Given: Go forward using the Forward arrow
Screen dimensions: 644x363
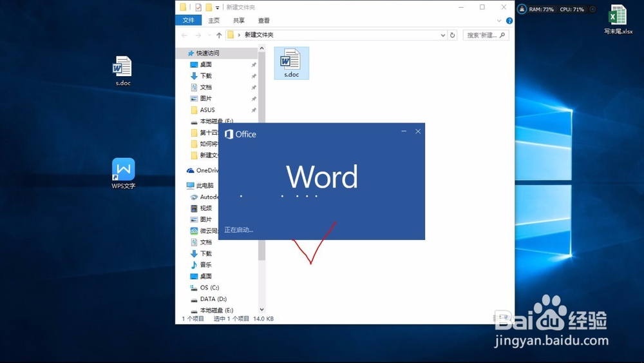Looking at the screenshot, I should pos(198,35).
